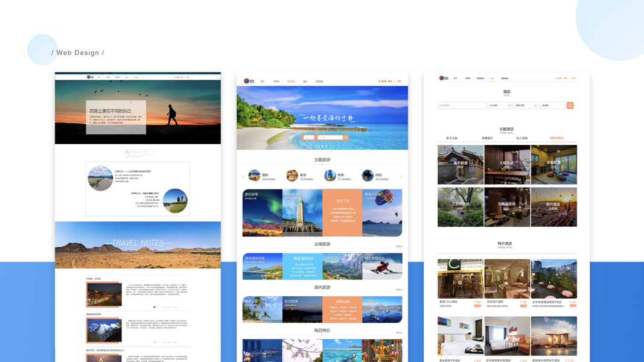Open the 北海道温泉 hotel thumbnail
The image size is (644, 362).
507,208
